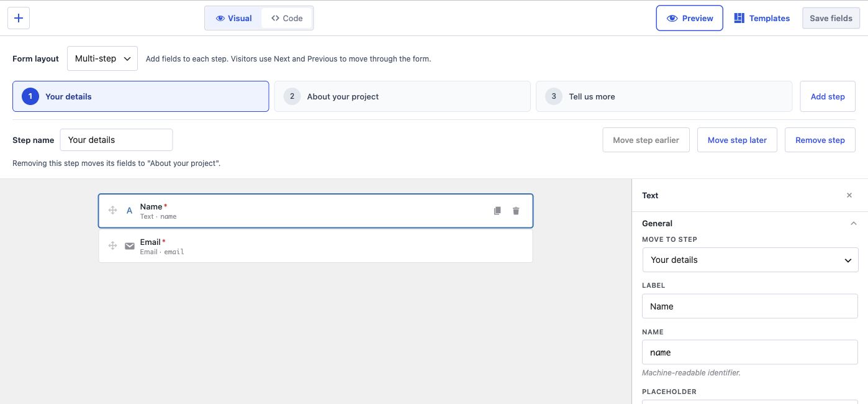This screenshot has height=404, width=868.
Task: Click the code brackets icon
Action: (x=275, y=18)
